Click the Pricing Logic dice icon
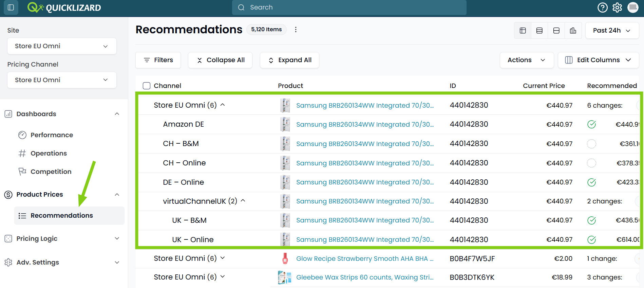The image size is (644, 288). tap(8, 239)
